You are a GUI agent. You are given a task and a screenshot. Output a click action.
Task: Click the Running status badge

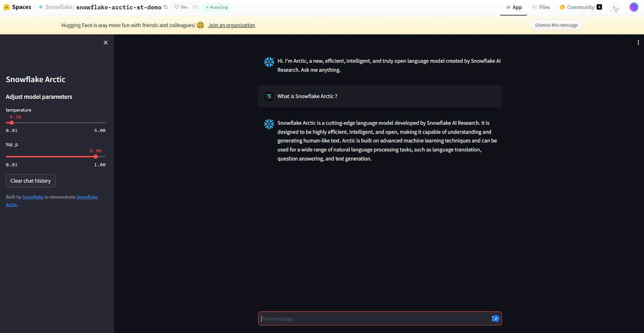click(x=217, y=7)
